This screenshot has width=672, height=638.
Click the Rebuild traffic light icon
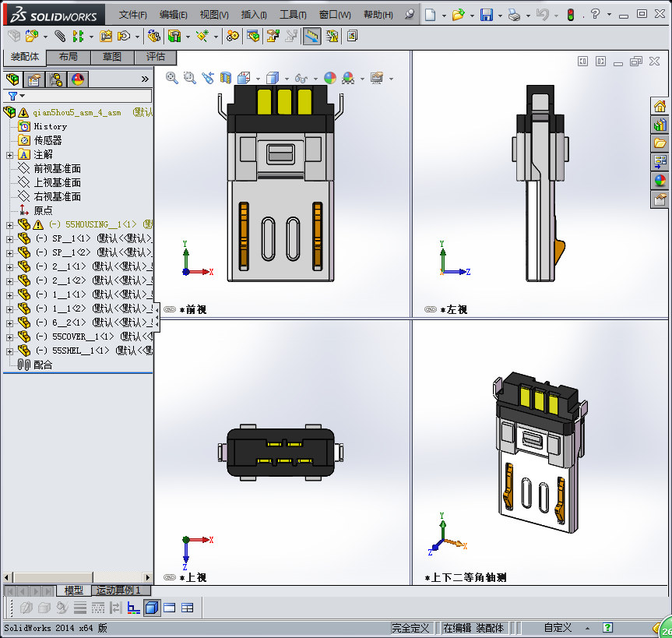click(571, 15)
